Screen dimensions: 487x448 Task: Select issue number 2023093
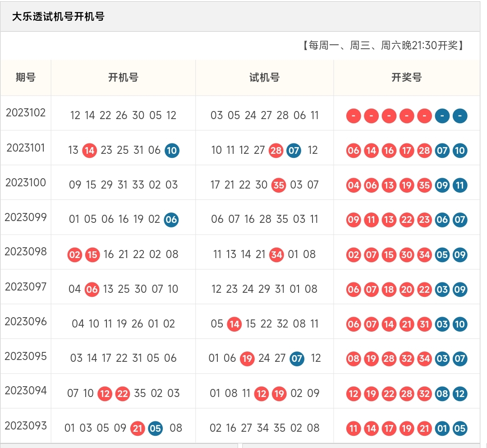pyautogui.click(x=26, y=425)
